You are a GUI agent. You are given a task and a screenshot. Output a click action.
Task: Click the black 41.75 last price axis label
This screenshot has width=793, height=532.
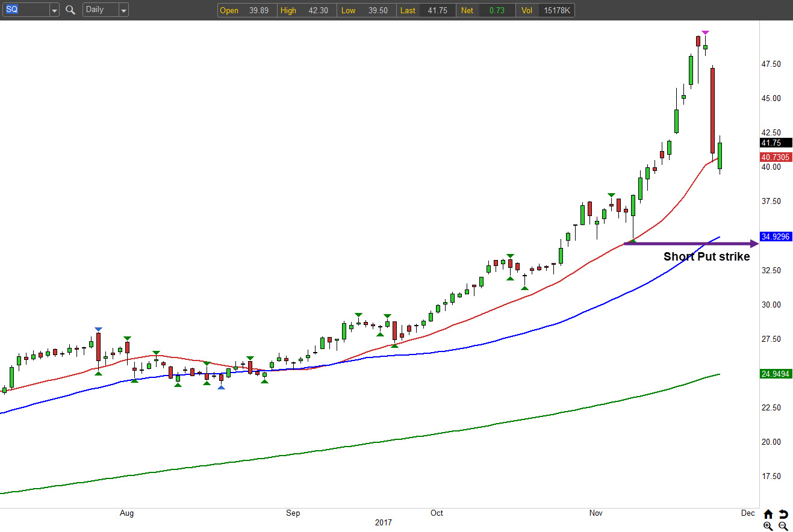pos(776,143)
